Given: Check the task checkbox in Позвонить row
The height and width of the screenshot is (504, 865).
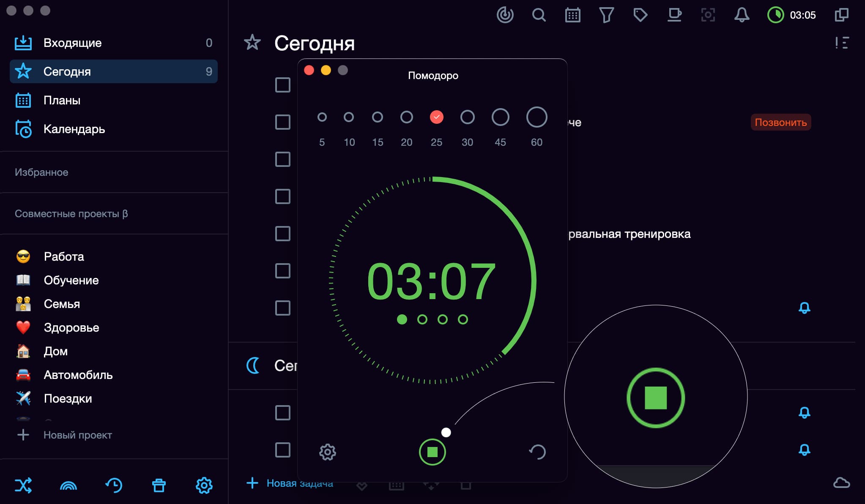Looking at the screenshot, I should tap(283, 122).
